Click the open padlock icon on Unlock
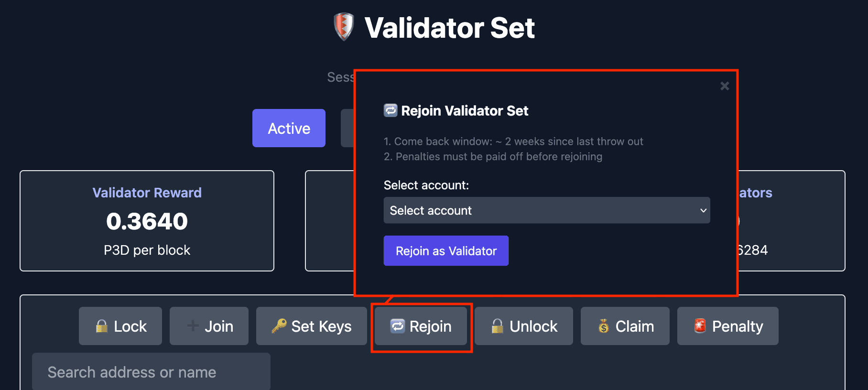The width and height of the screenshot is (868, 390). point(497,326)
